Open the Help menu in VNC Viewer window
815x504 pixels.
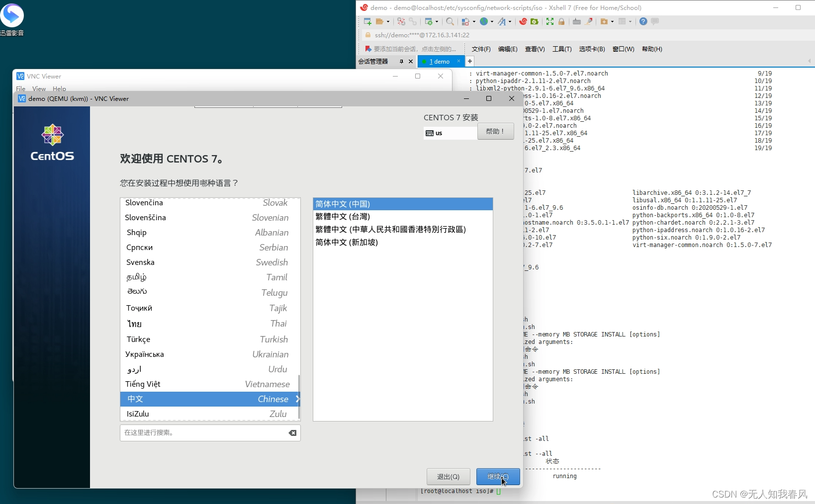click(59, 88)
